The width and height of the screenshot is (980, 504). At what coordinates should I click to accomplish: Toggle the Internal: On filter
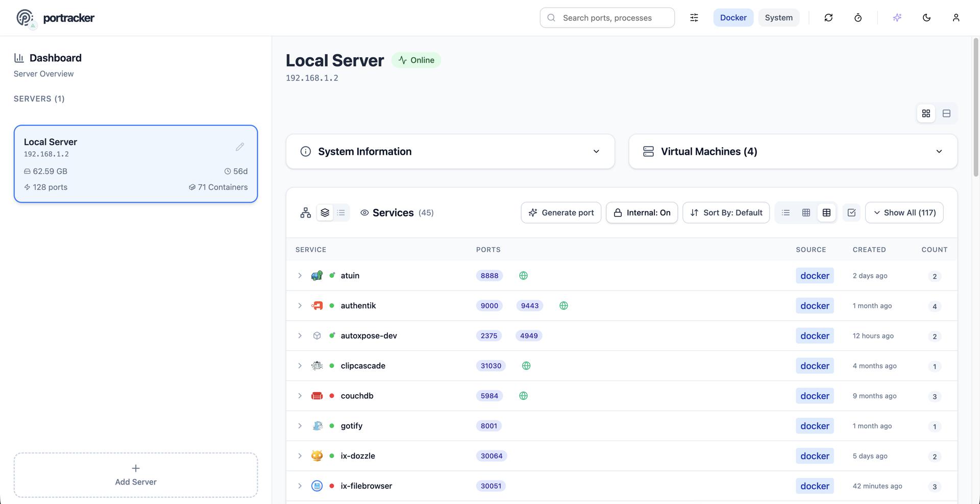pyautogui.click(x=642, y=213)
